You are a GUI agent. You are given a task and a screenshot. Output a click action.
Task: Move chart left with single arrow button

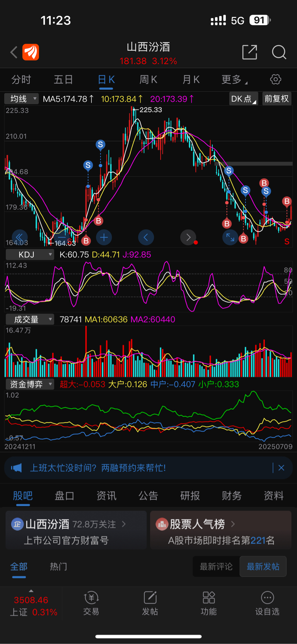(x=146, y=237)
